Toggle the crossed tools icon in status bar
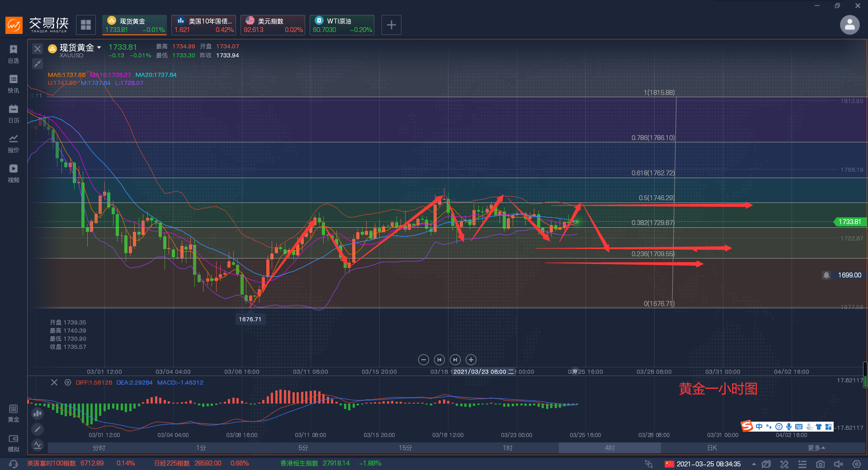This screenshot has height=470, width=868. 784,464
